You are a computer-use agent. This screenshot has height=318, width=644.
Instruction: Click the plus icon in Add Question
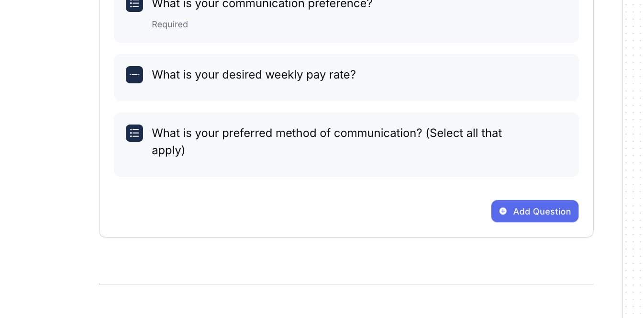tap(503, 211)
